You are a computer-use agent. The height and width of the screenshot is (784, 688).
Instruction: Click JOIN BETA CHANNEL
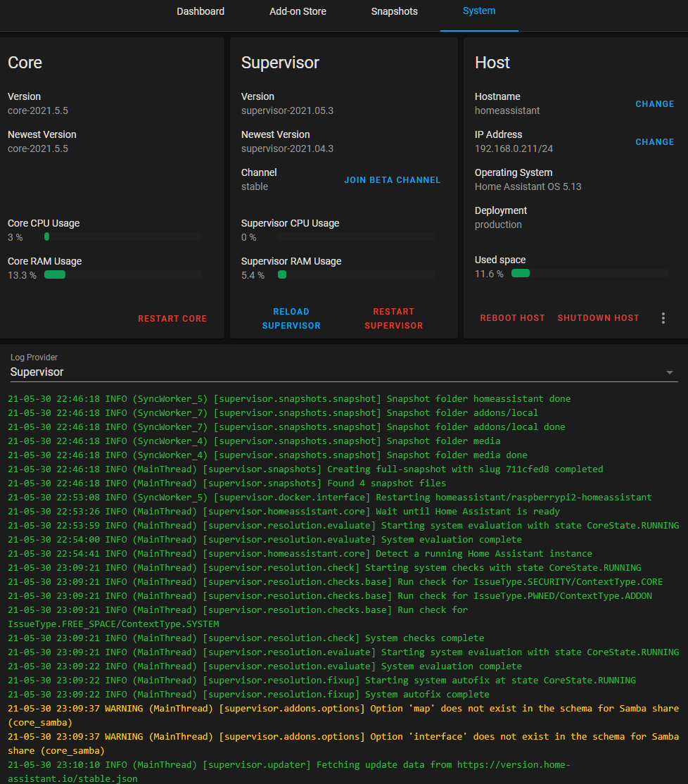click(393, 180)
